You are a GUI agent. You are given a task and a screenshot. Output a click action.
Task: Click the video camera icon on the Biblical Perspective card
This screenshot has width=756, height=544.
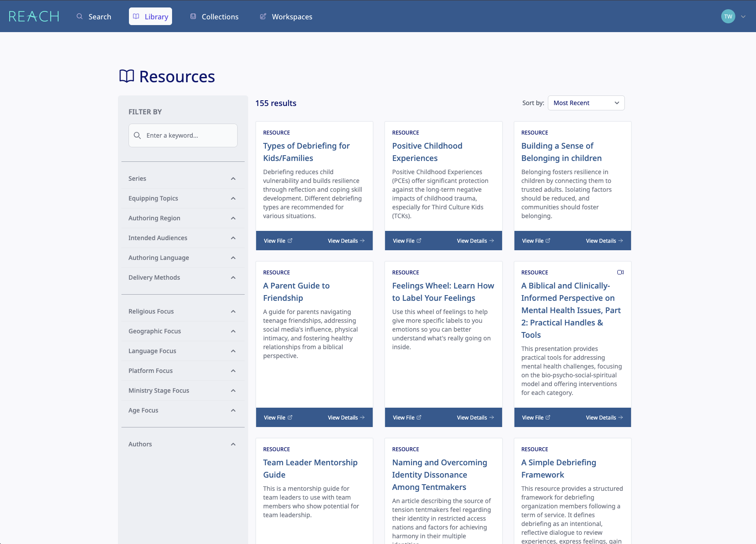[620, 272]
